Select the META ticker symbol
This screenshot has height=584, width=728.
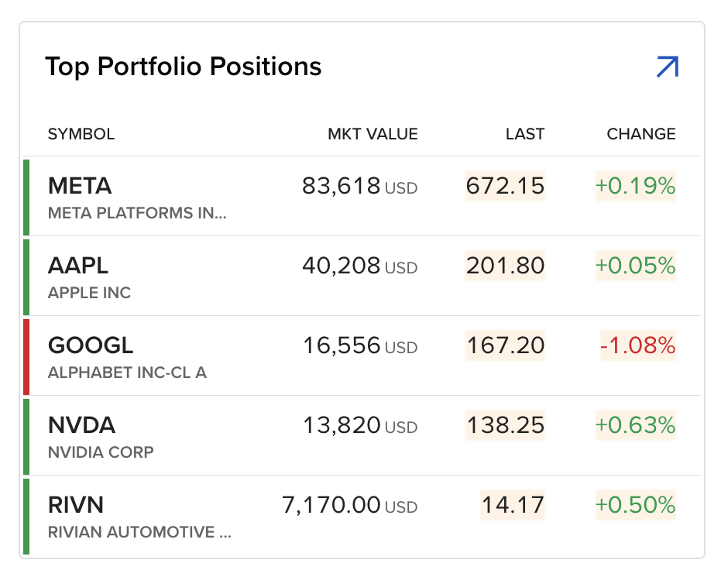click(x=80, y=186)
